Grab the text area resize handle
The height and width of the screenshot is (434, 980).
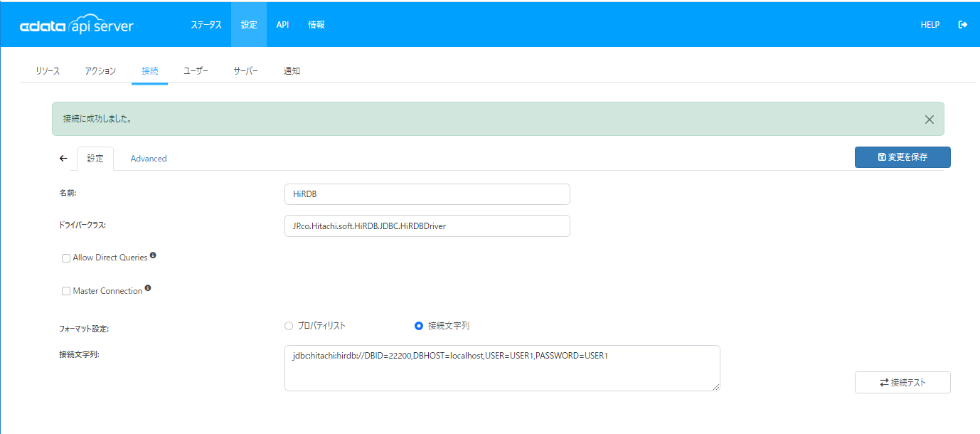click(716, 387)
